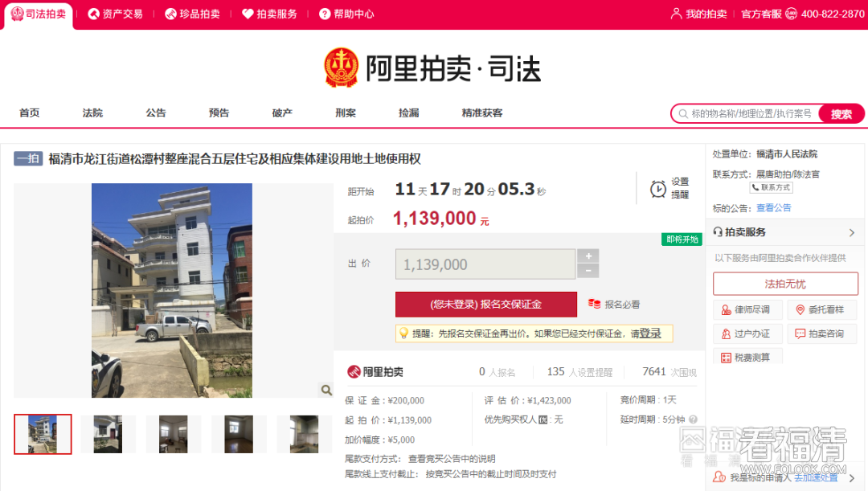Click the red 搜索 search button

[x=841, y=113]
